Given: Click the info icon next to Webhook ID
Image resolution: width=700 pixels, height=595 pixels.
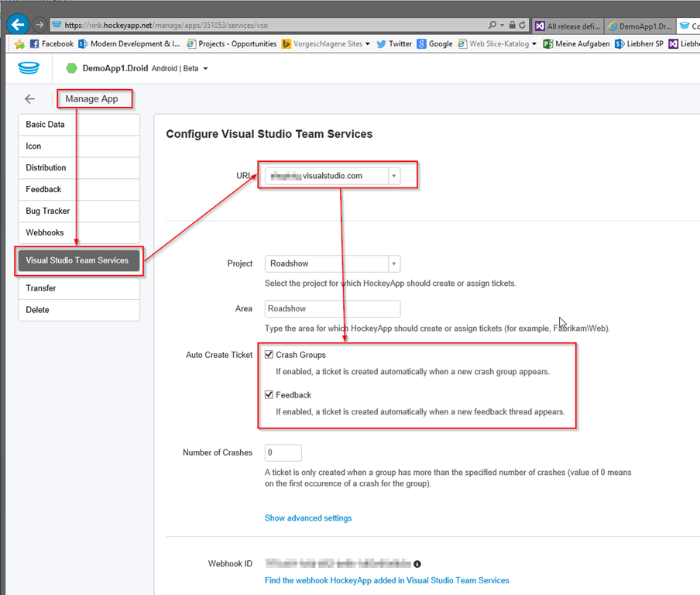Looking at the screenshot, I should tap(417, 564).
